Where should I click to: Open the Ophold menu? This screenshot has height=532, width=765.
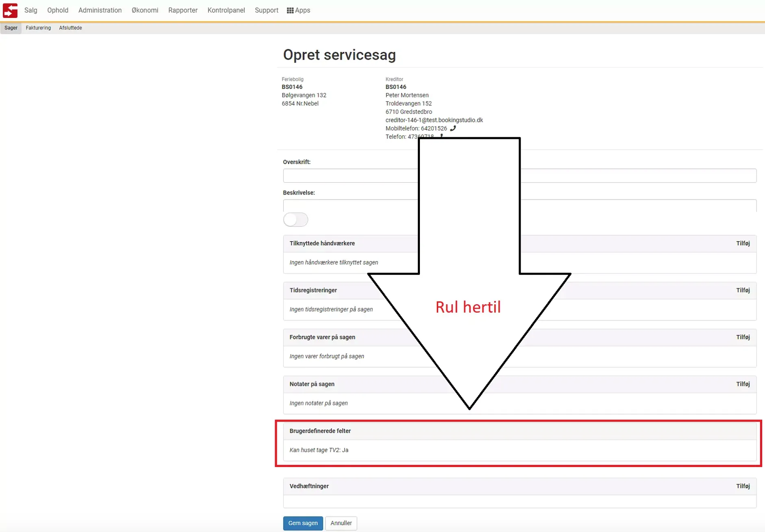(x=58, y=11)
